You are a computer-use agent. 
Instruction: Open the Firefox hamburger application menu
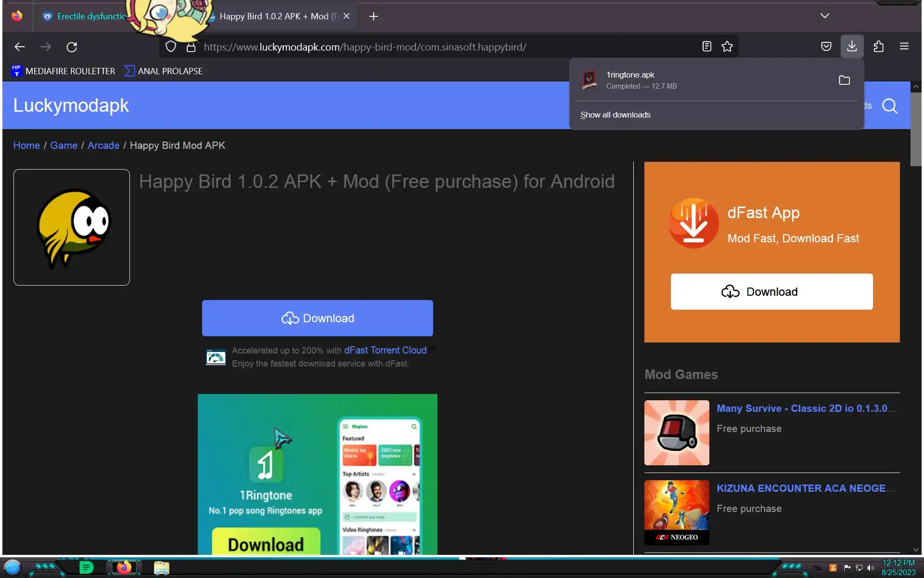tap(904, 46)
